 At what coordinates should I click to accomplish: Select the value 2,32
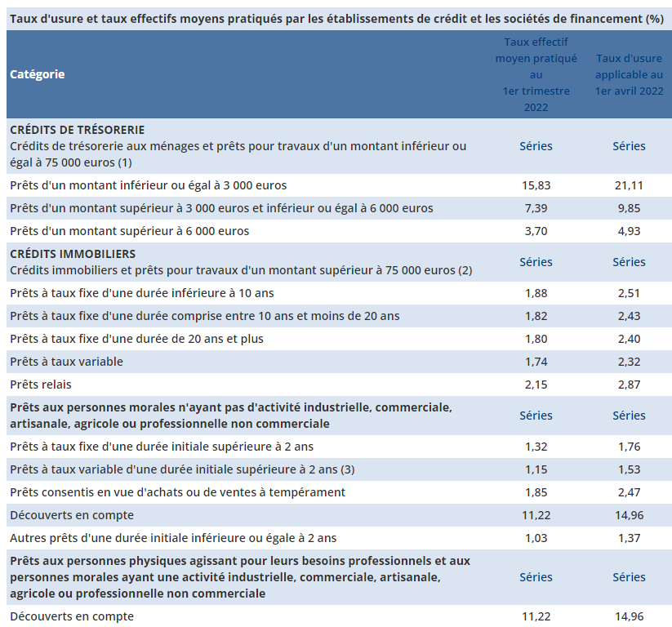coord(629,362)
